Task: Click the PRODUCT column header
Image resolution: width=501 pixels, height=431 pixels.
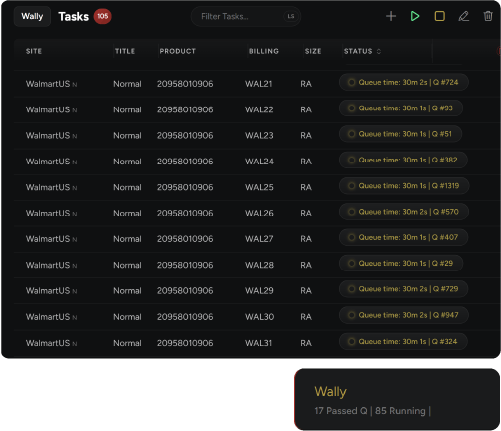Action: tap(178, 51)
